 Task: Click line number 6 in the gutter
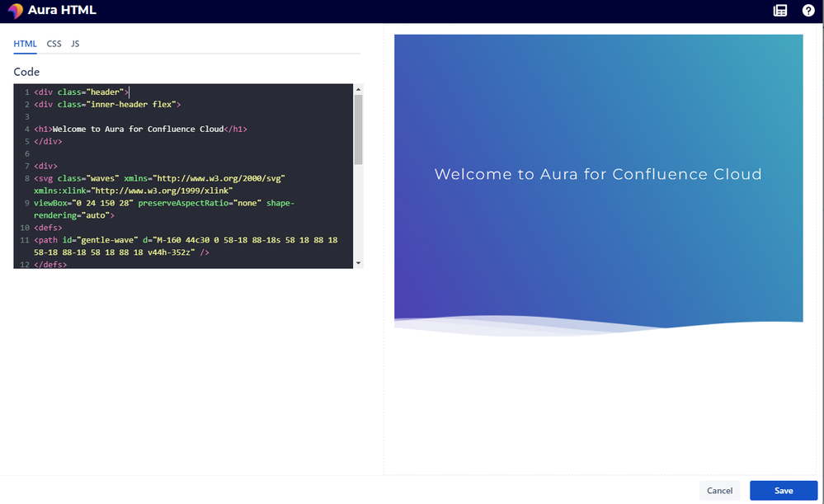[x=26, y=154]
